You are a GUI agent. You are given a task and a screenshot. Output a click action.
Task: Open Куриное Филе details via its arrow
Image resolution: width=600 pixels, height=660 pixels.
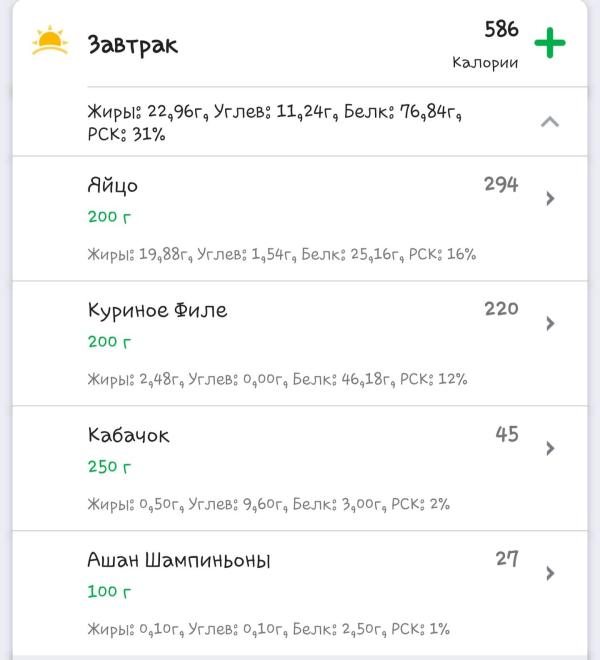point(550,323)
